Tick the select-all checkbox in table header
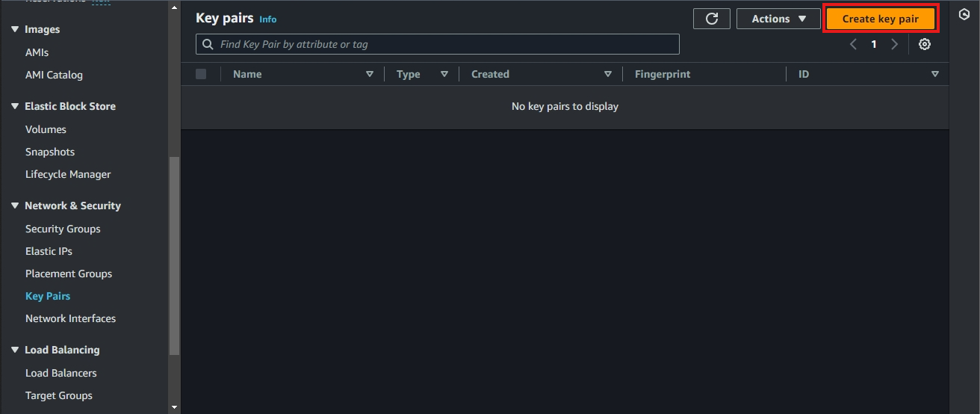Screen dimensions: 980x414 click(201, 74)
